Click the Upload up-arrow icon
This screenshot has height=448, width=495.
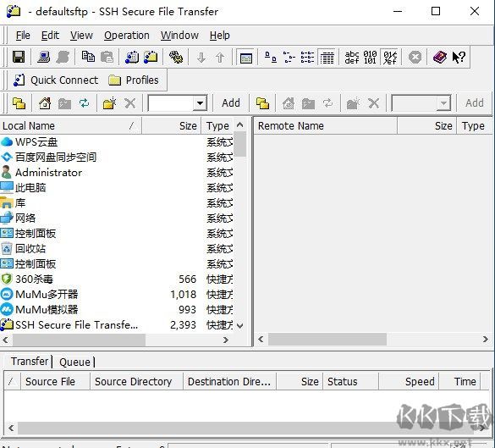(x=220, y=58)
